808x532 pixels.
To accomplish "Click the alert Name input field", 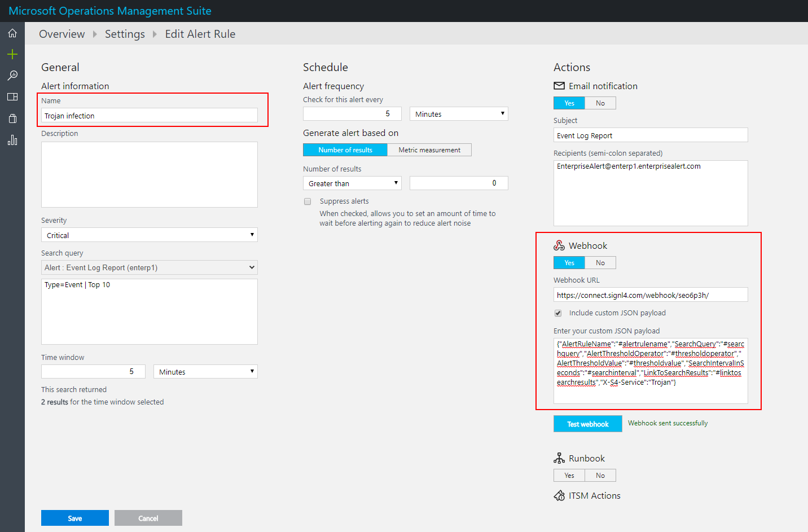I will (x=150, y=116).
